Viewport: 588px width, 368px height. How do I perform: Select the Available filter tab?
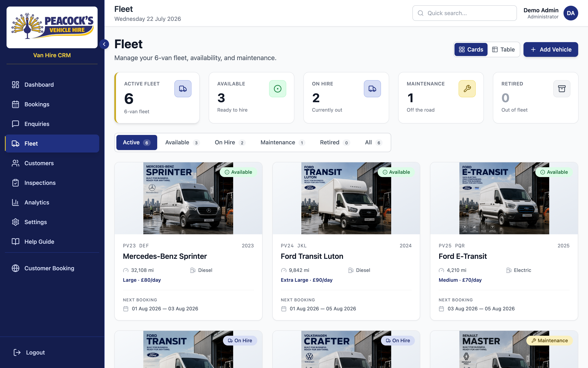[182, 143]
